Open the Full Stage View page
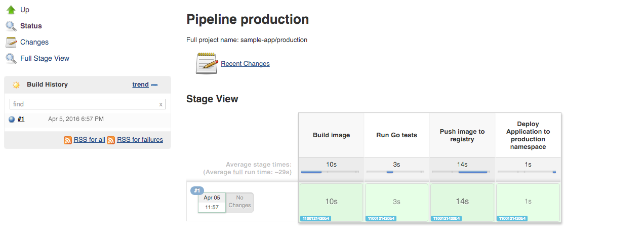The height and width of the screenshot is (237, 644). pyautogui.click(x=45, y=58)
